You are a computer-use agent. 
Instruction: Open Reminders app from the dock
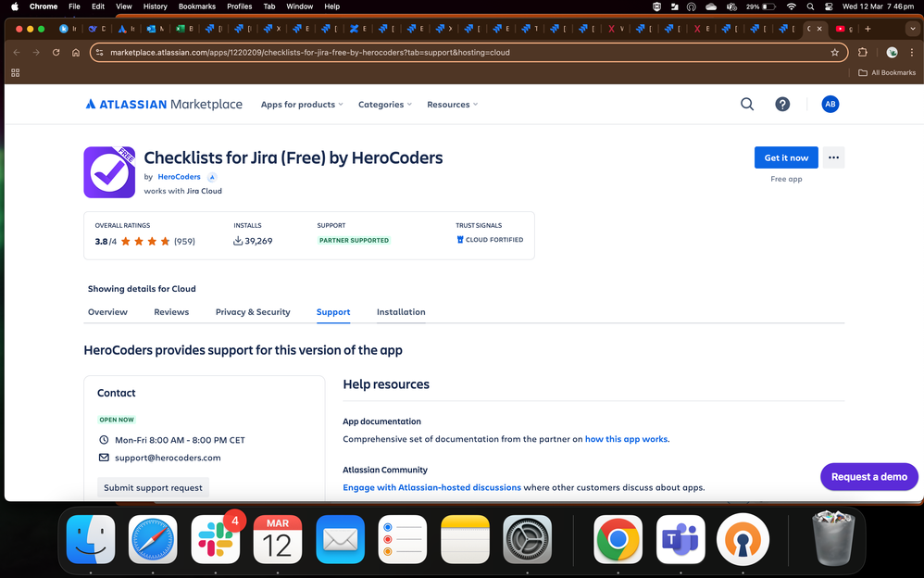(x=403, y=539)
